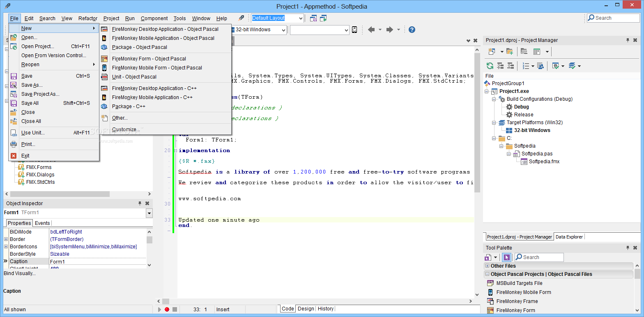The image size is (644, 317).
Task: Open the Default Layout dropdown
Action: click(x=301, y=18)
